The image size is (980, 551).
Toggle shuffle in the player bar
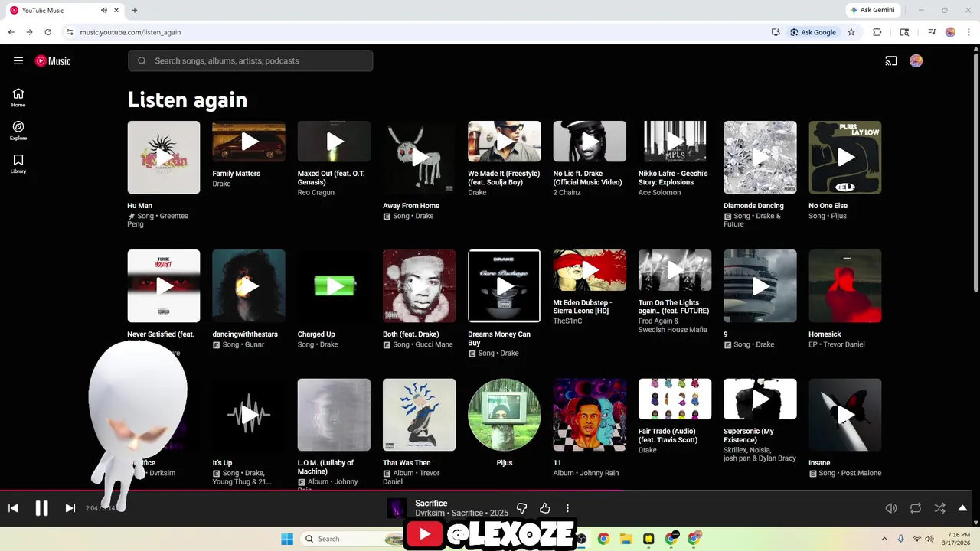[x=940, y=508]
